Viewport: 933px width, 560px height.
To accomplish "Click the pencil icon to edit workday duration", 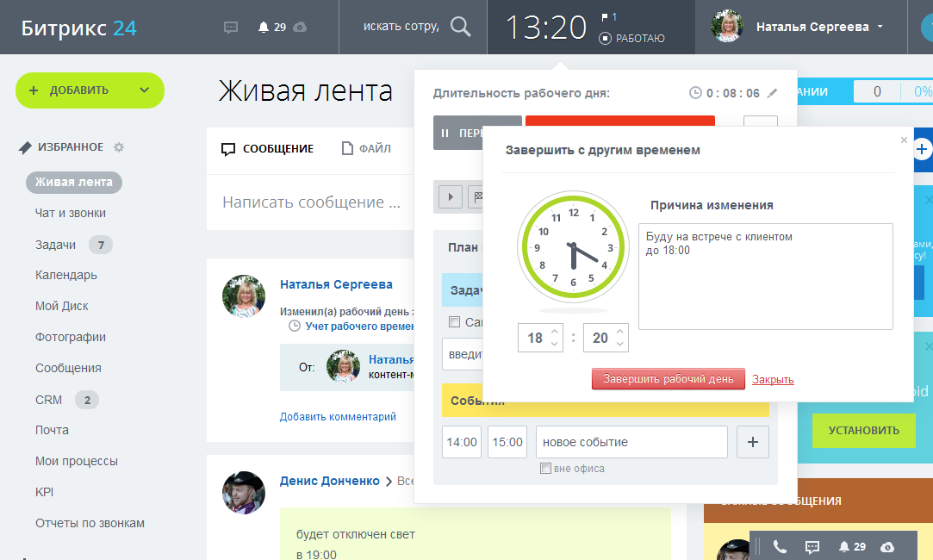I will [772, 93].
